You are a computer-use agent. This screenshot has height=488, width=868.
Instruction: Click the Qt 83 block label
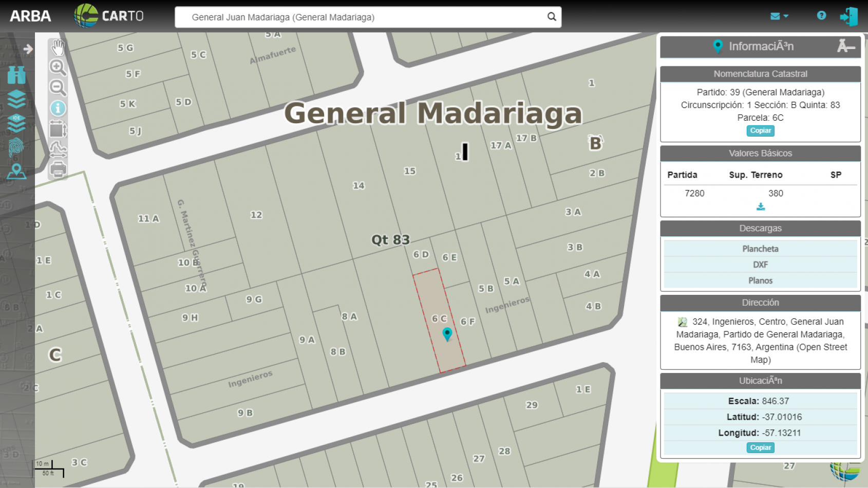click(x=390, y=240)
